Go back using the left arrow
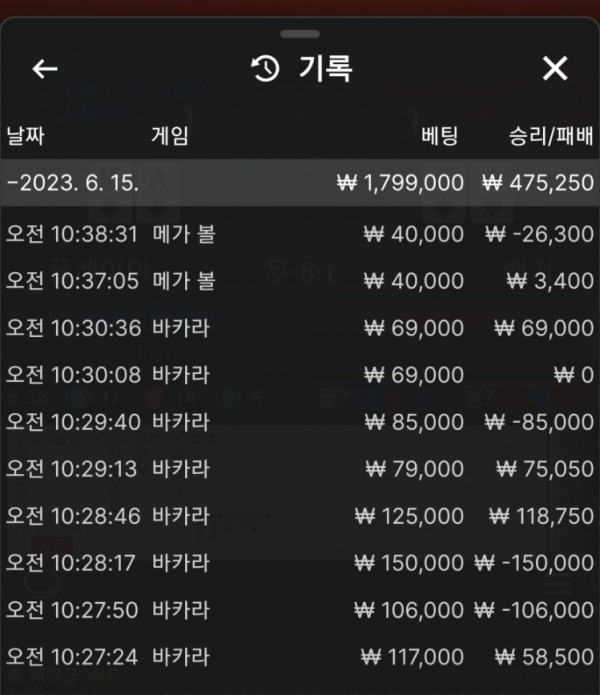600x695 pixels. [x=45, y=68]
